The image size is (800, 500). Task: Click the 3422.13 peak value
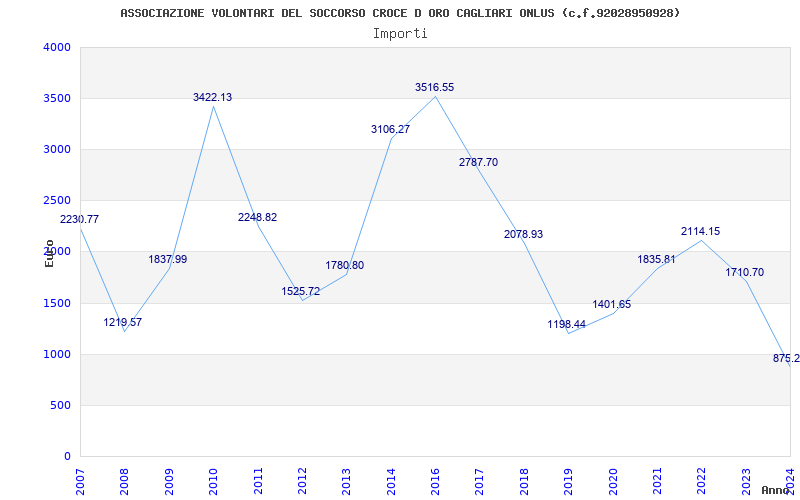[212, 97]
